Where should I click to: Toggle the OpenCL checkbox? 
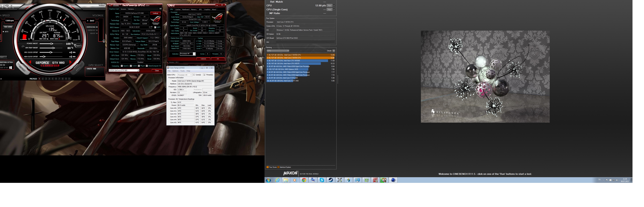[x=122, y=66]
